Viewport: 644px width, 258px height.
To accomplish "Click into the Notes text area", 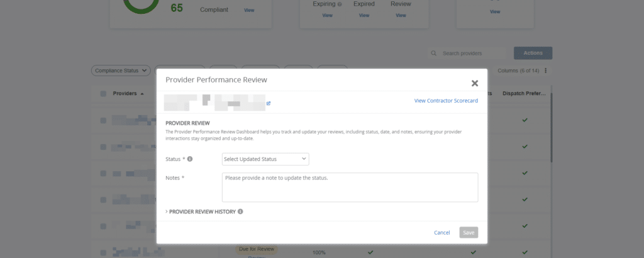I will [350, 187].
